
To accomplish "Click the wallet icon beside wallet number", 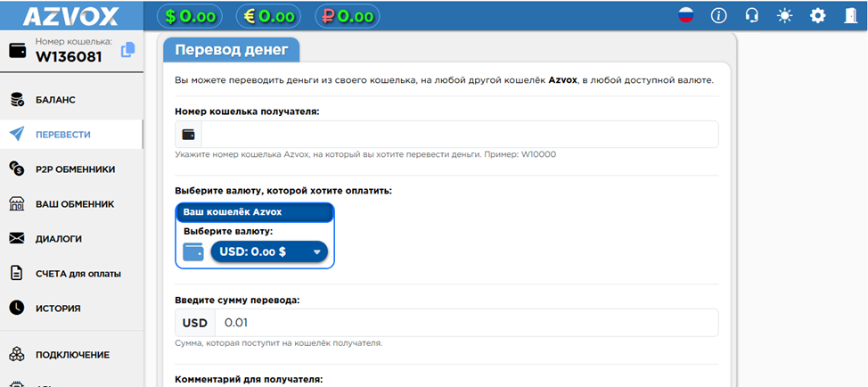I will 18,52.
